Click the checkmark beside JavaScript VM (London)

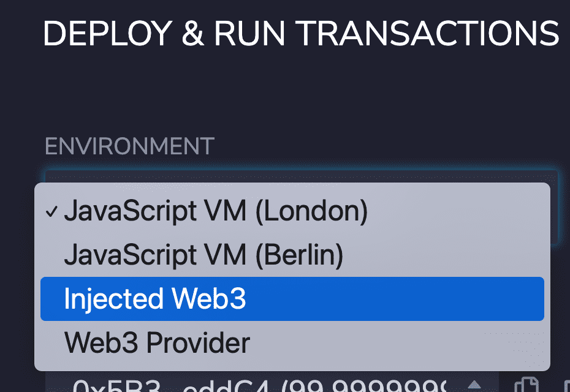click(x=52, y=212)
